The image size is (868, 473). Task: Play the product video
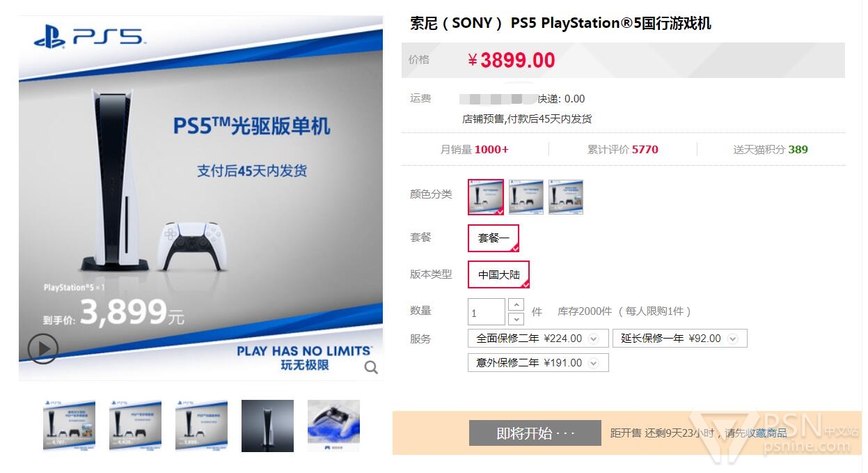42,348
